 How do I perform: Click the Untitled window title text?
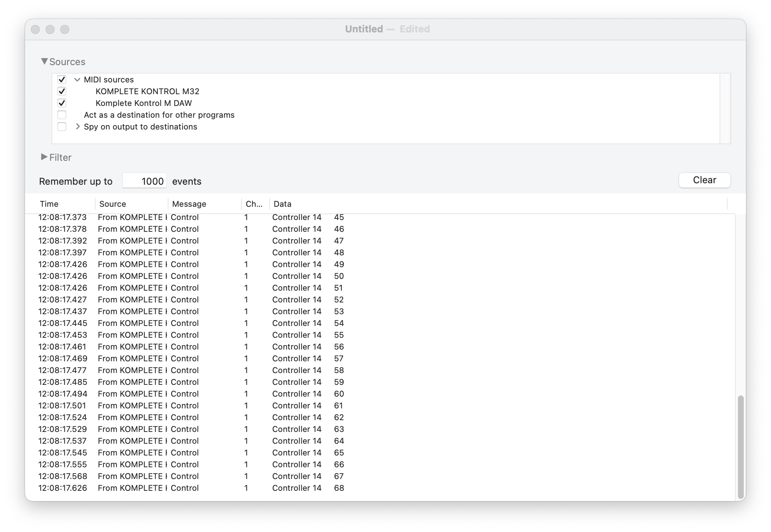(x=364, y=29)
